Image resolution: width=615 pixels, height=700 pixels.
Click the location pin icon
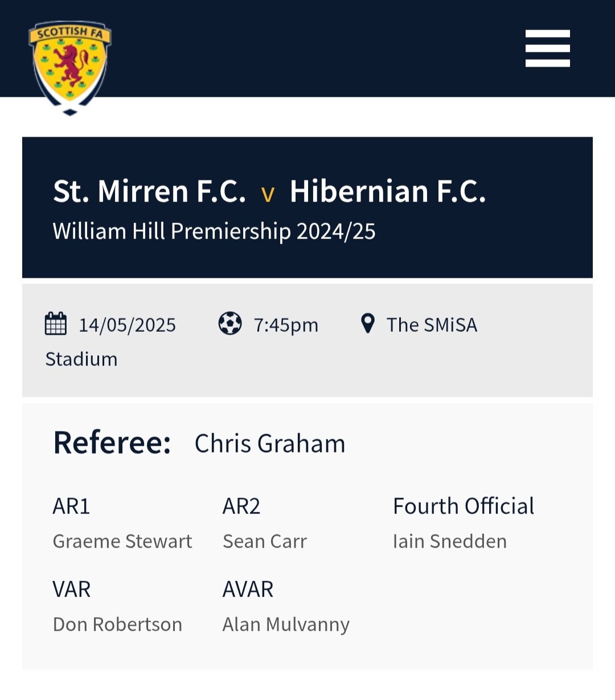click(368, 323)
